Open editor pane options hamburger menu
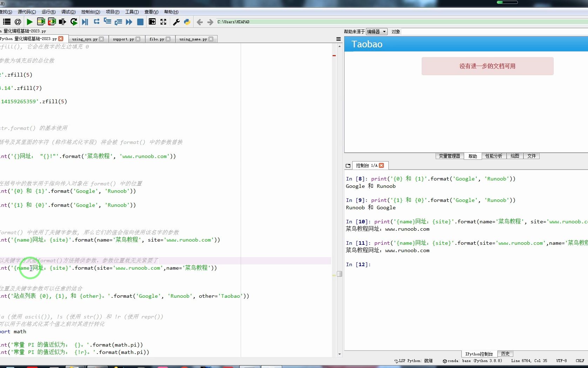The width and height of the screenshot is (588, 368). tap(339, 39)
